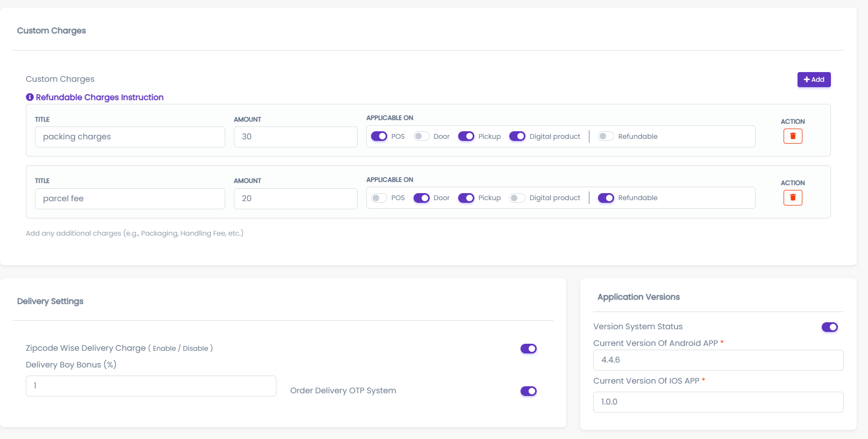Open Refundable Charges Instruction link

pos(99,97)
